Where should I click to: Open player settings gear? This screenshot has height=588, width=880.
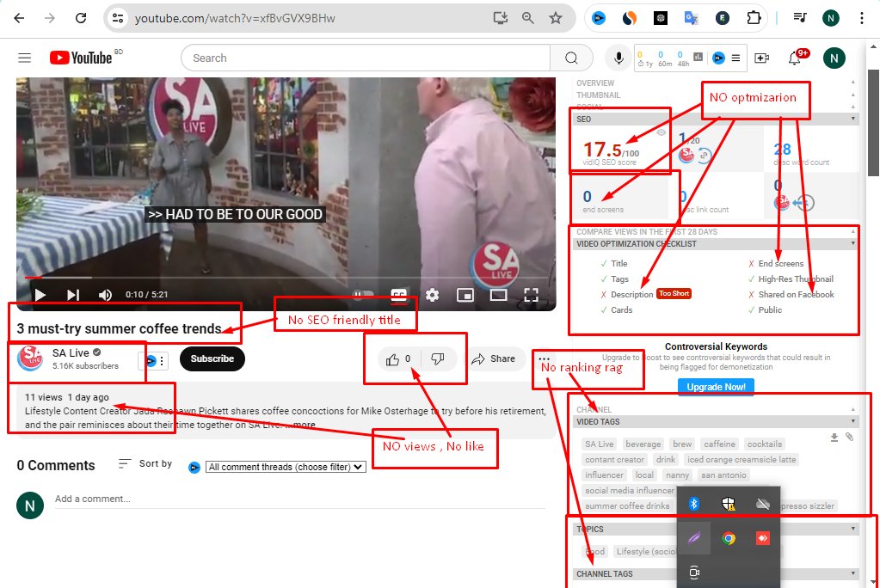[x=432, y=295]
